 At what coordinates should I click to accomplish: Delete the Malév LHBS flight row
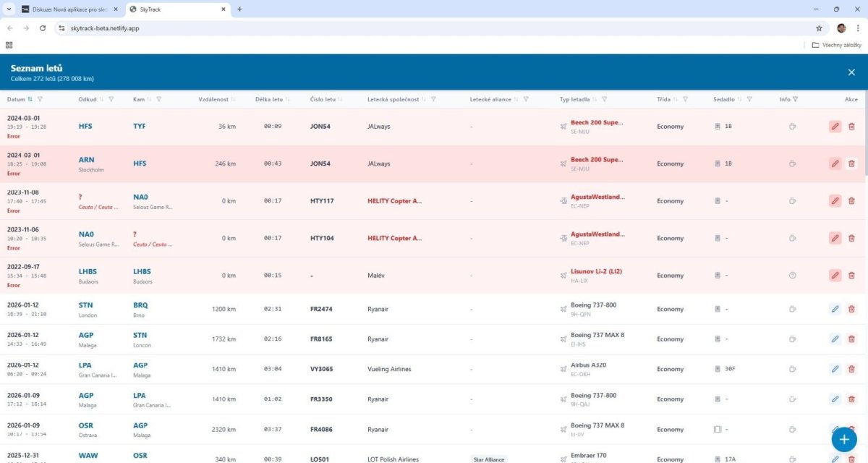coord(851,276)
